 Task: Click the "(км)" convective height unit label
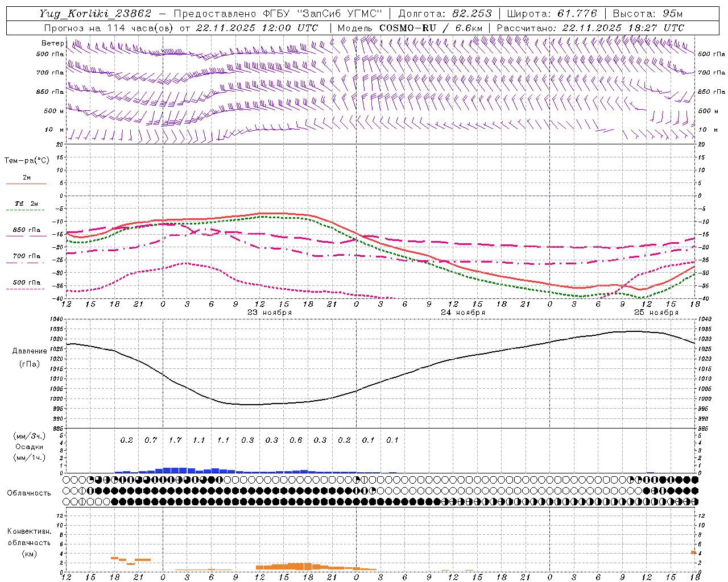(x=29, y=554)
